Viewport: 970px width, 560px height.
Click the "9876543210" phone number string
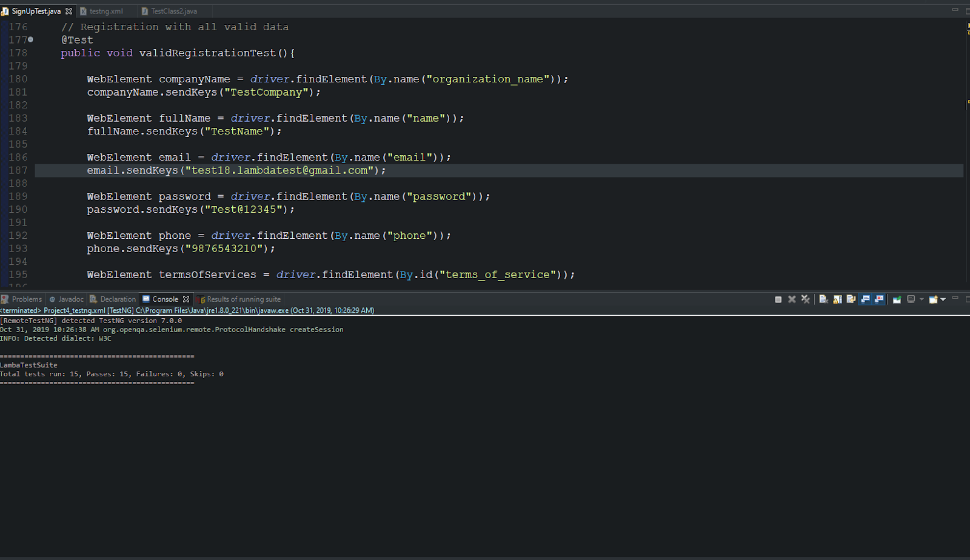[x=224, y=248]
